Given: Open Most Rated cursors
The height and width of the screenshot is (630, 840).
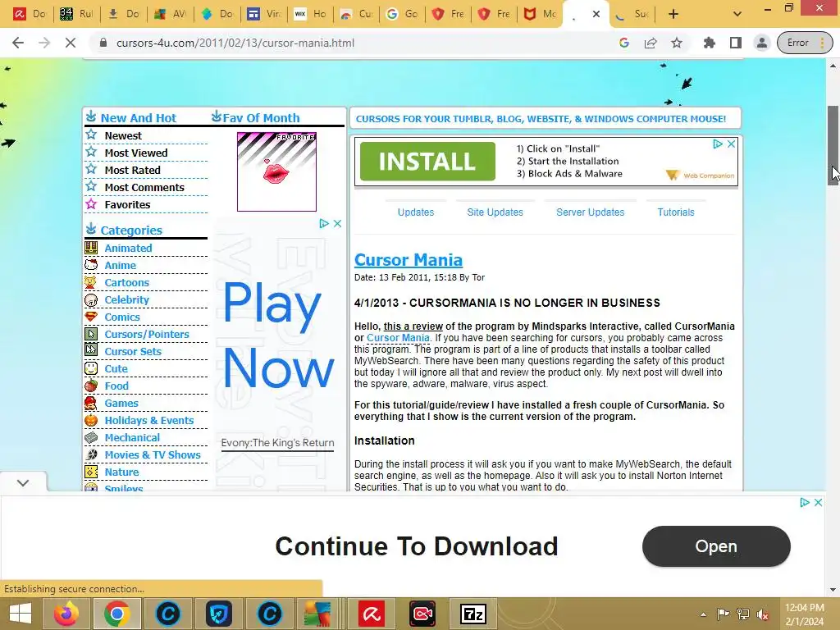Looking at the screenshot, I should click(132, 170).
